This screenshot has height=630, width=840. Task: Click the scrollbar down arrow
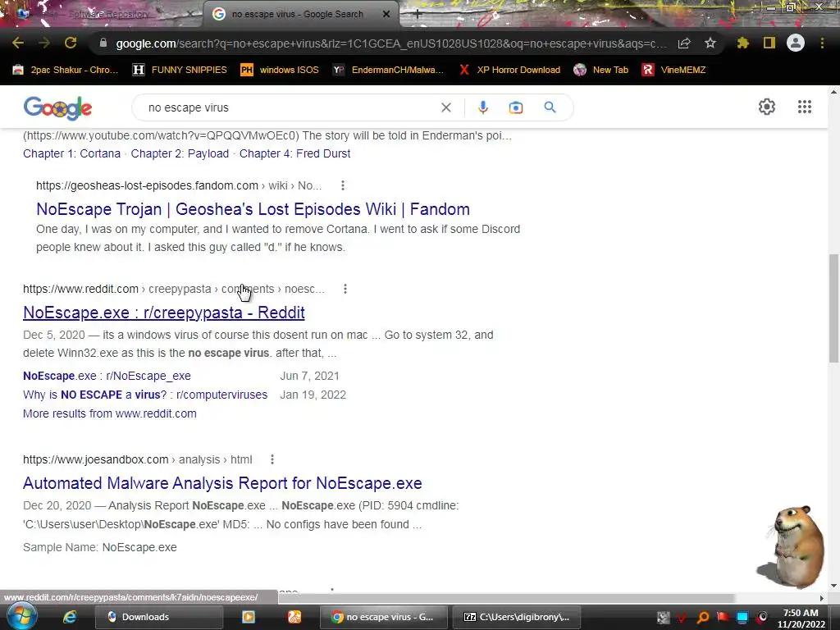(x=833, y=586)
